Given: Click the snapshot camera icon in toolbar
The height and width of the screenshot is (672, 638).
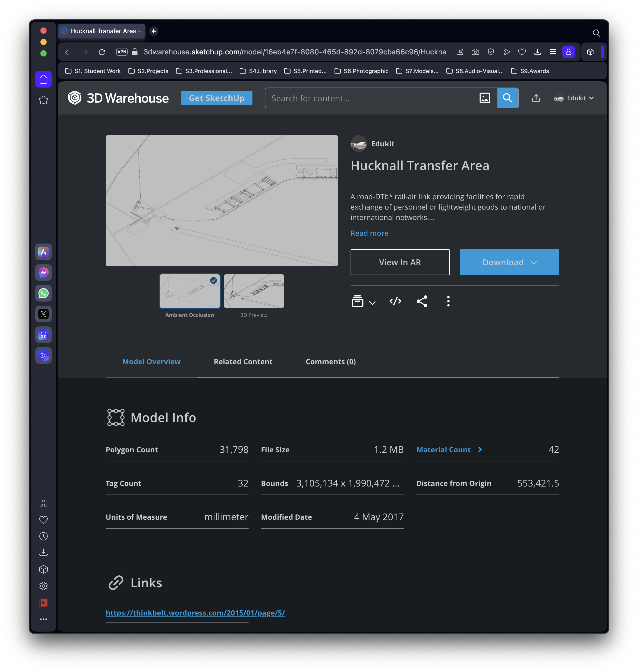Looking at the screenshot, I should [x=475, y=52].
